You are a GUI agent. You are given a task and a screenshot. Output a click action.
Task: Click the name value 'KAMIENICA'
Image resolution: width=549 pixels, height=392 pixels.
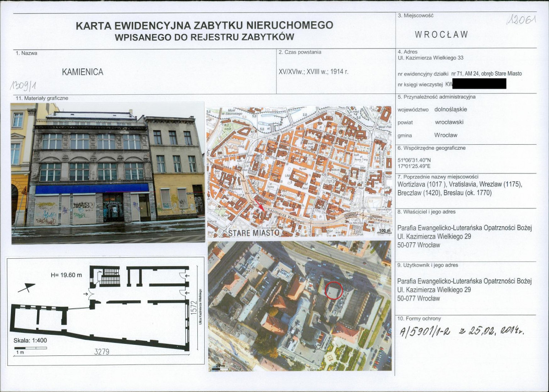click(82, 72)
